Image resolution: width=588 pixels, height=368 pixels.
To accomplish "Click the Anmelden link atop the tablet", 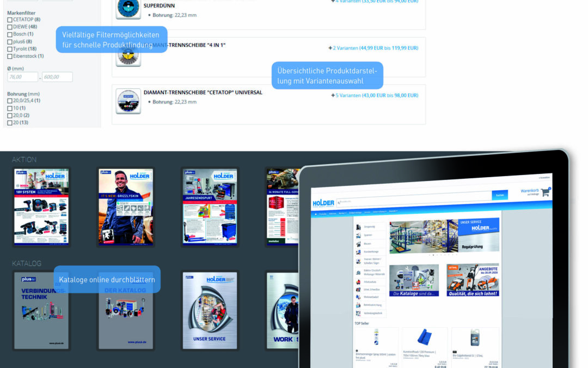I will click(x=544, y=178).
